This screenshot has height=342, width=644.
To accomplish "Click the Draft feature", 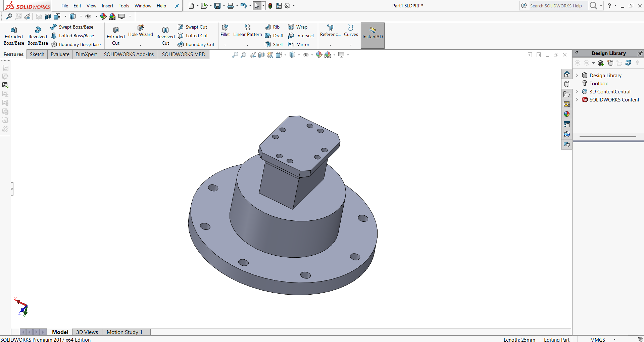I will (x=274, y=36).
